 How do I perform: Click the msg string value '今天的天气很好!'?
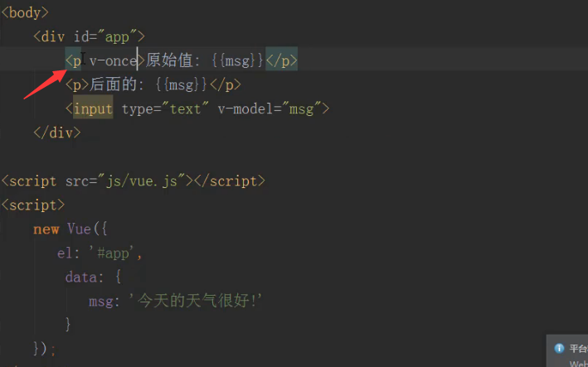(199, 301)
